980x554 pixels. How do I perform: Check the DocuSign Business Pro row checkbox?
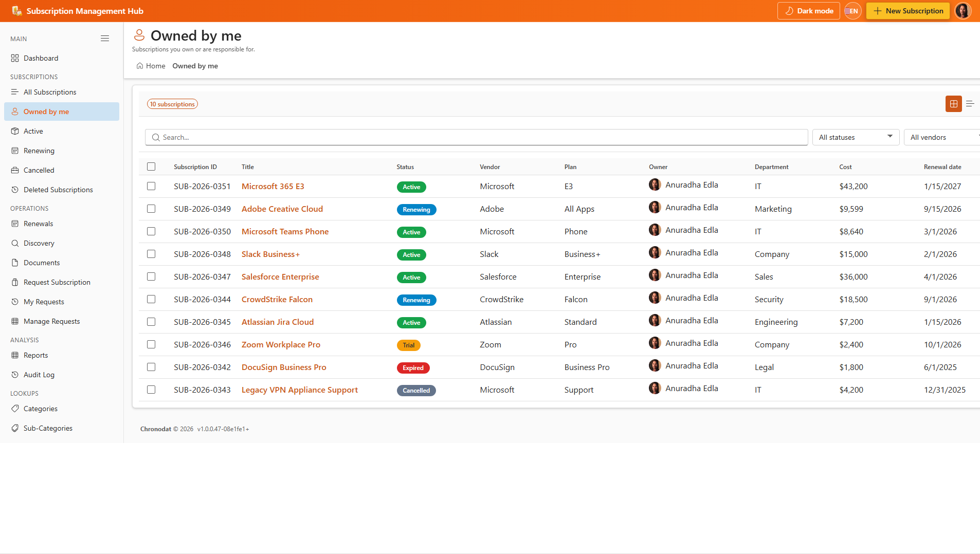click(151, 367)
